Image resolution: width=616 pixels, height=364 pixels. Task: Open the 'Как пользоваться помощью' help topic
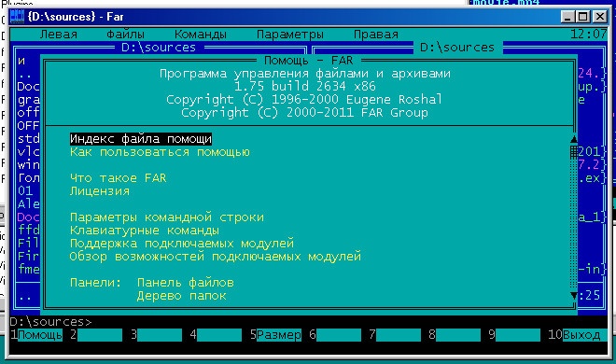(160, 152)
